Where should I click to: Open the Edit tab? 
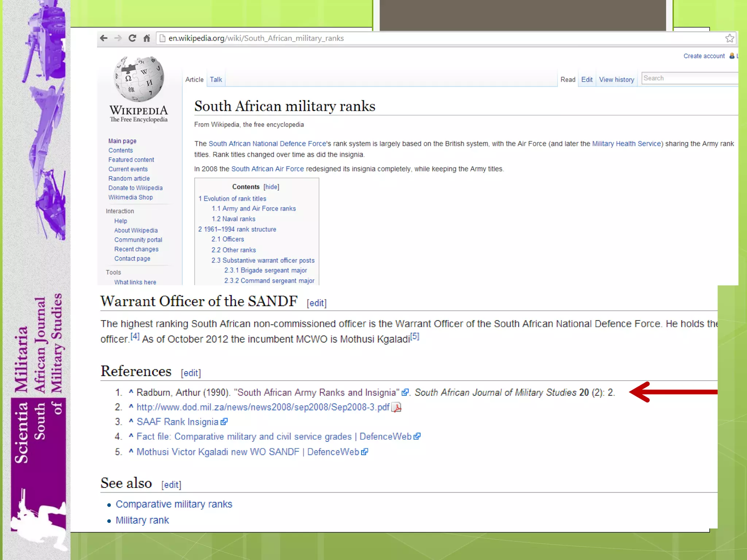click(587, 79)
